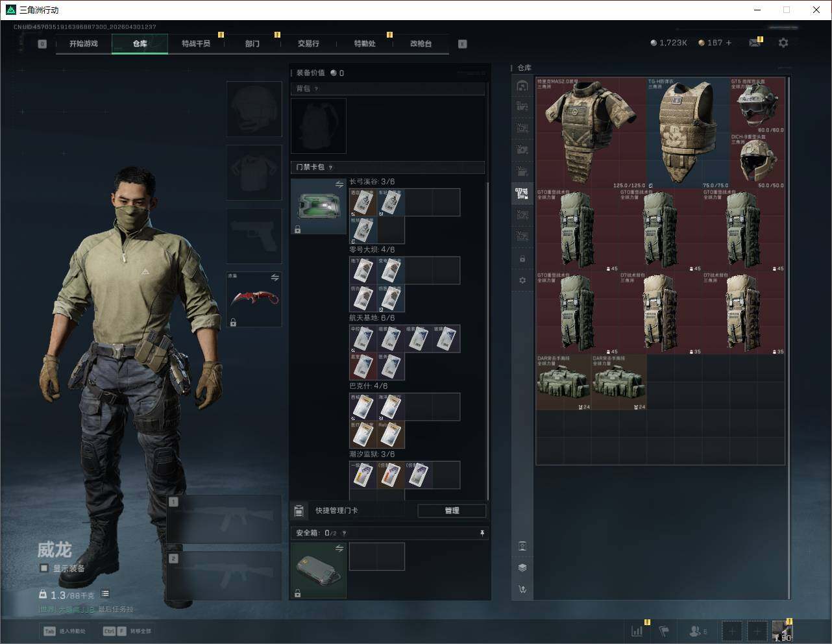Select the highlighted GTI storage box icon

point(522,193)
